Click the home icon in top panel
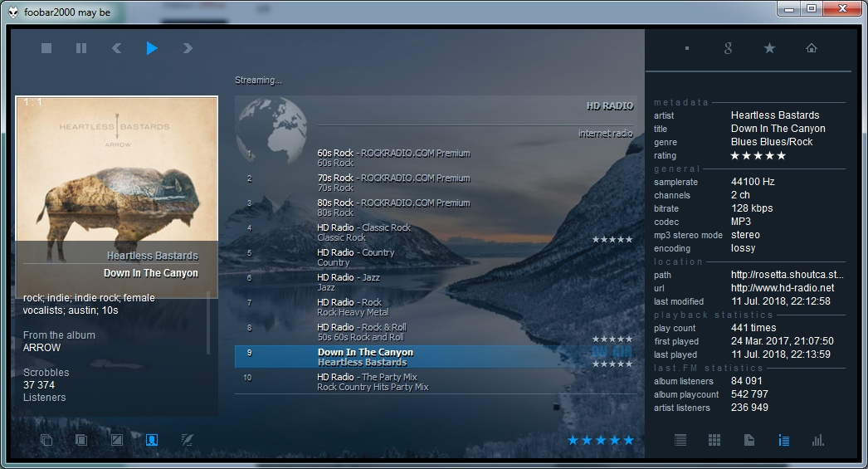 click(812, 48)
